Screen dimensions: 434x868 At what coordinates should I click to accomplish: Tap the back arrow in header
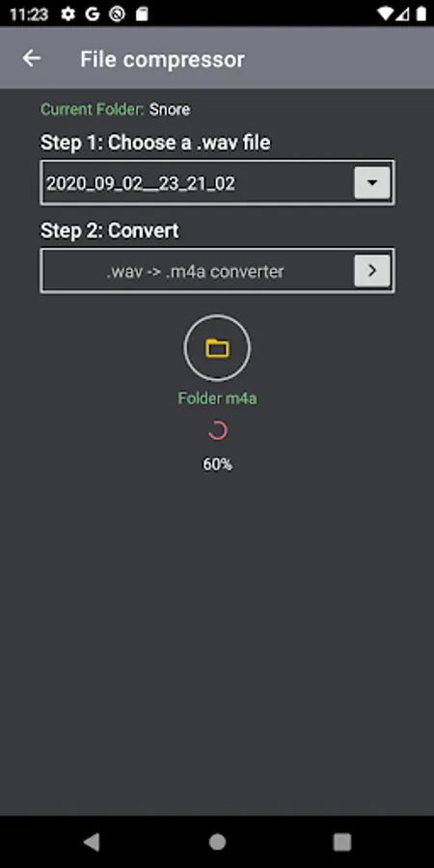(32, 58)
